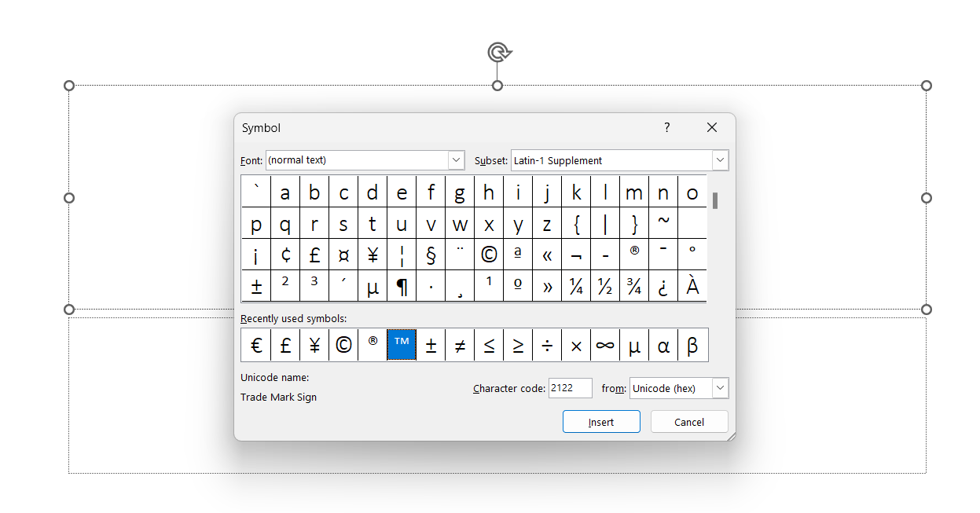Select the section sign symbol
This screenshot has height=513, width=980.
point(431,255)
